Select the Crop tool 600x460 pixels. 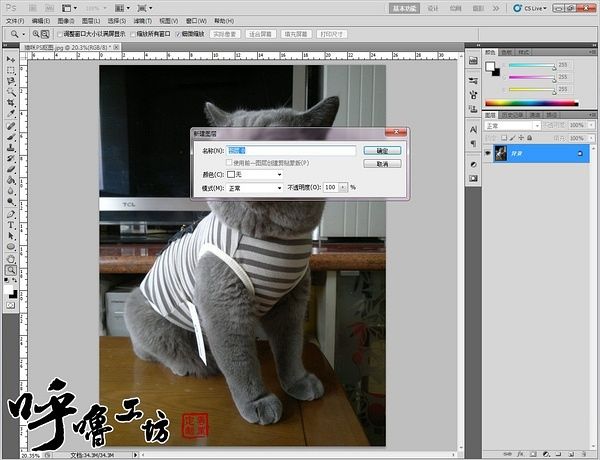(11, 104)
